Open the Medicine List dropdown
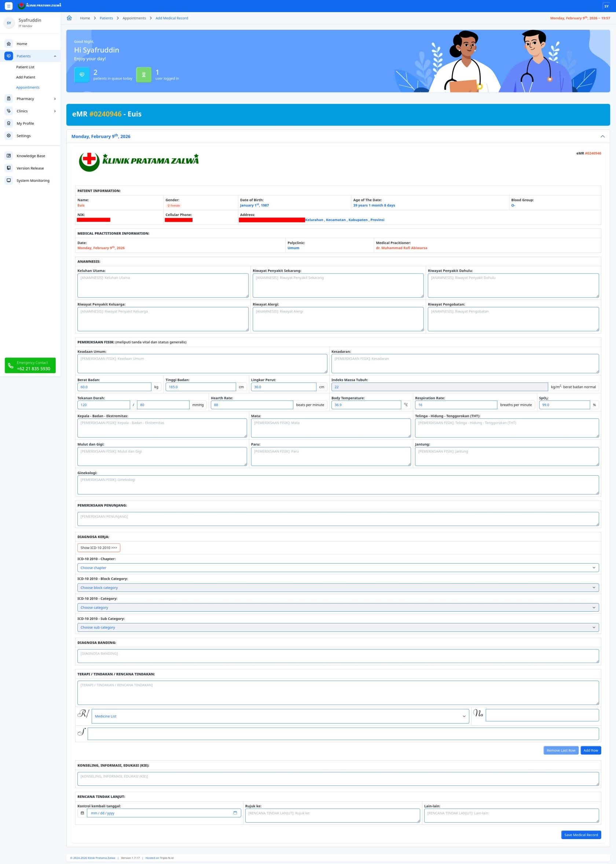616x864 pixels. pos(280,716)
